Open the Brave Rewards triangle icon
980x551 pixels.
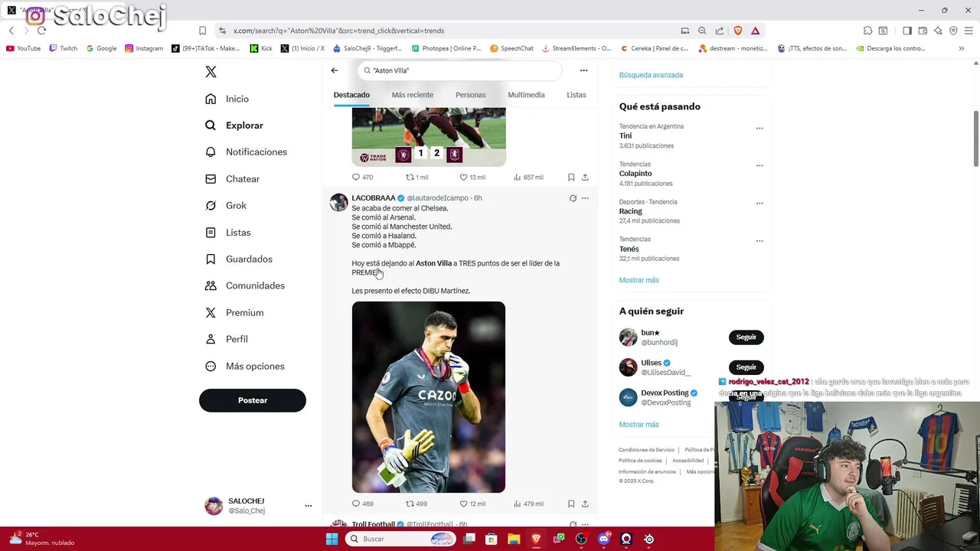click(x=755, y=31)
